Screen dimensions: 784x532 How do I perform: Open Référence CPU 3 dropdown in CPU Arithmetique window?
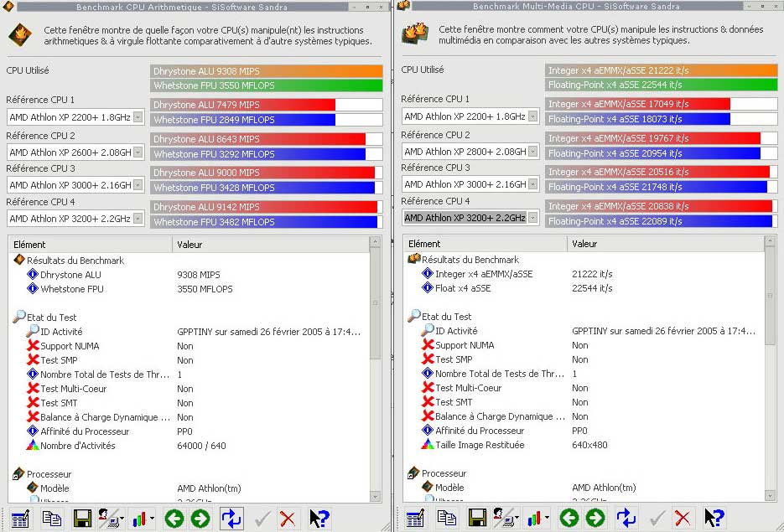click(138, 185)
